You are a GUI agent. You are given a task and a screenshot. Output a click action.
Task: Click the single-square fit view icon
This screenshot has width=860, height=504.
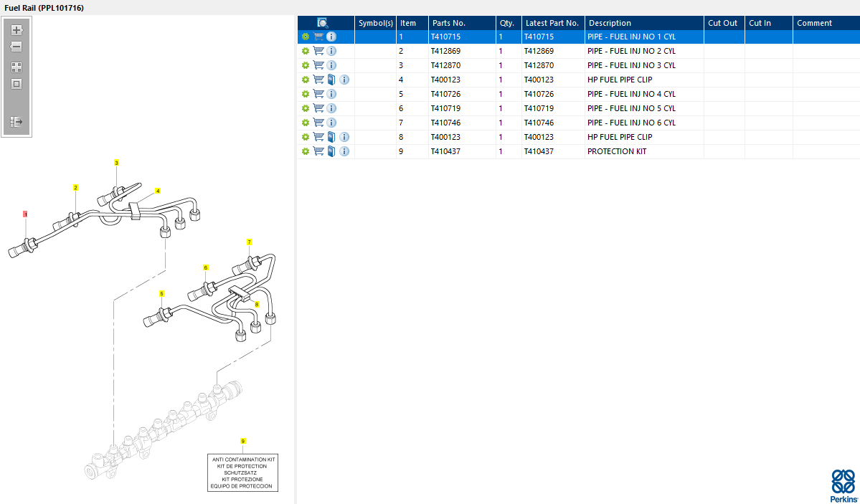(16, 84)
